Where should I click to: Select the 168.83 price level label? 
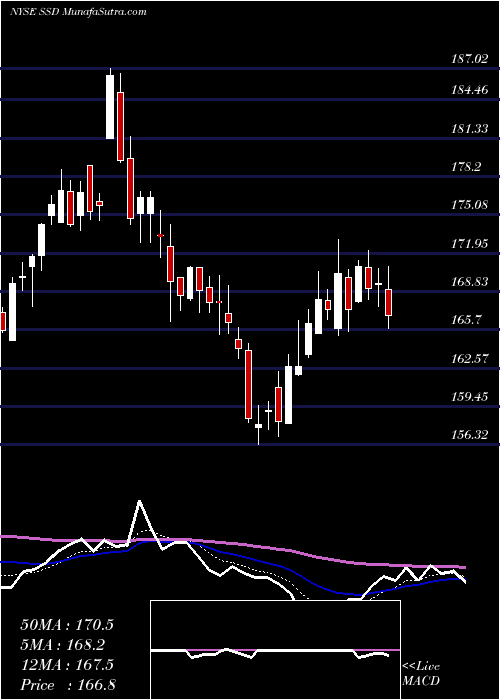(x=469, y=282)
